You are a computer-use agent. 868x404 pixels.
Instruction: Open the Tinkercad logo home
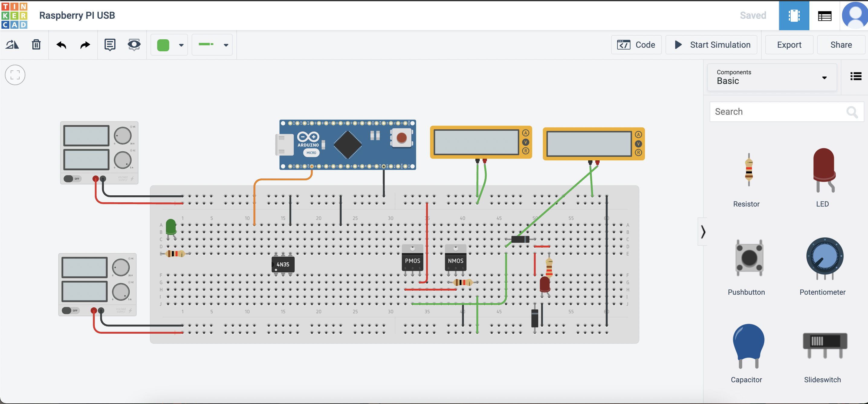coord(14,15)
